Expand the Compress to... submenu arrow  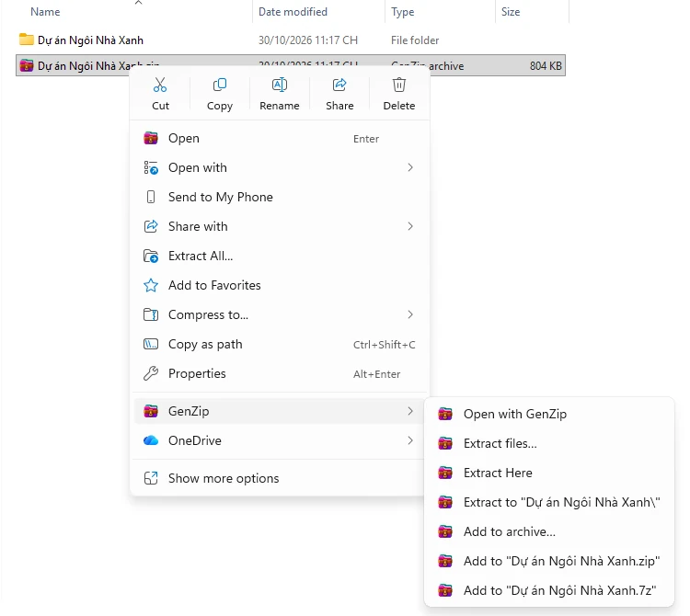click(x=410, y=314)
